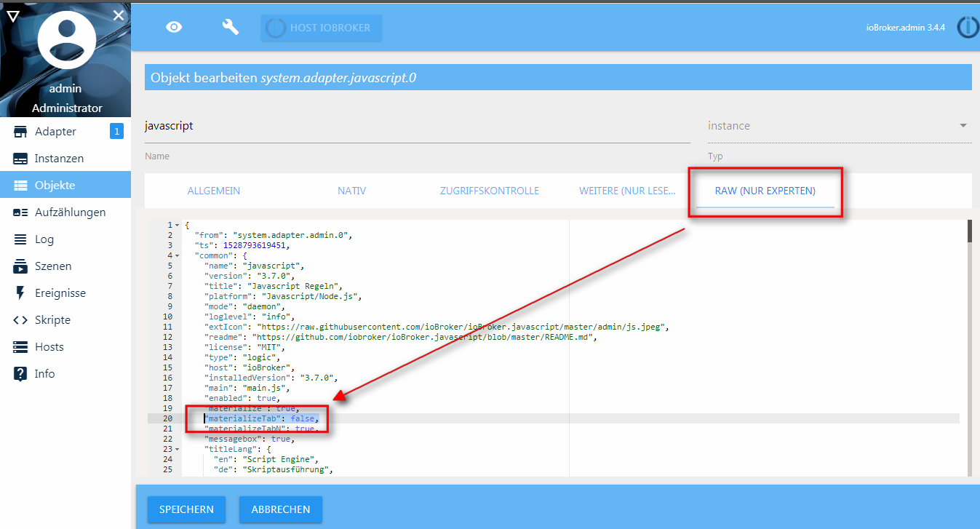Collapse the titleLang fold arrow on line 23
980x529 pixels.
point(178,450)
